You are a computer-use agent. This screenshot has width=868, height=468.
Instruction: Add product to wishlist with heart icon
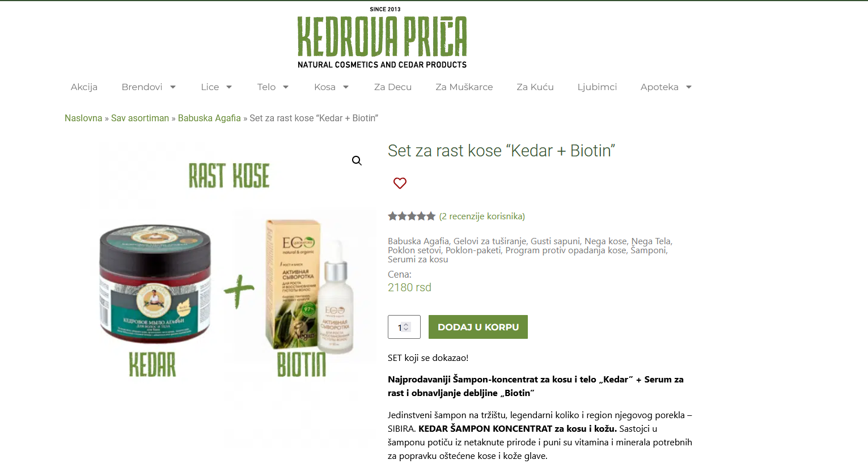(x=400, y=183)
